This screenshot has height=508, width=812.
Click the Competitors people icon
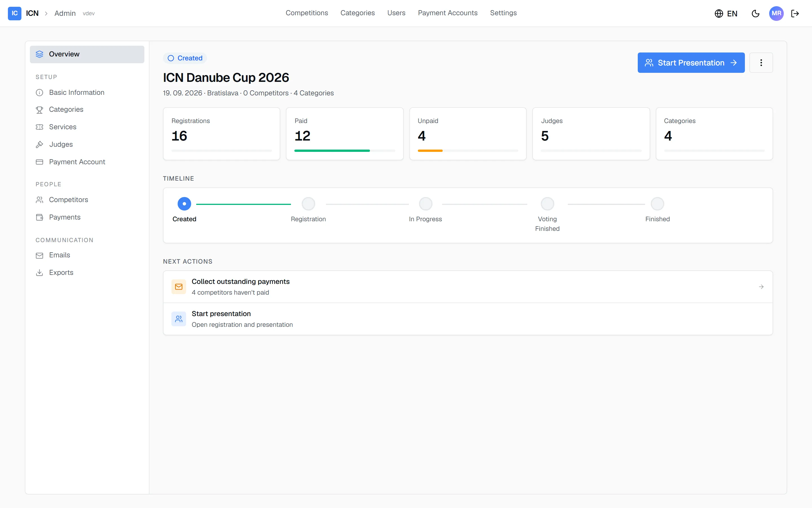(39, 200)
